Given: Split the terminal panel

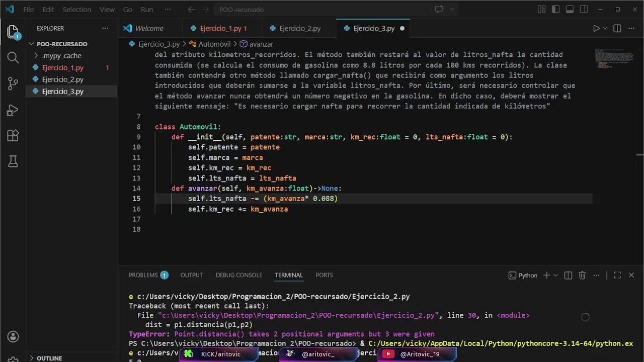Looking at the screenshot, I should tap(568, 275).
